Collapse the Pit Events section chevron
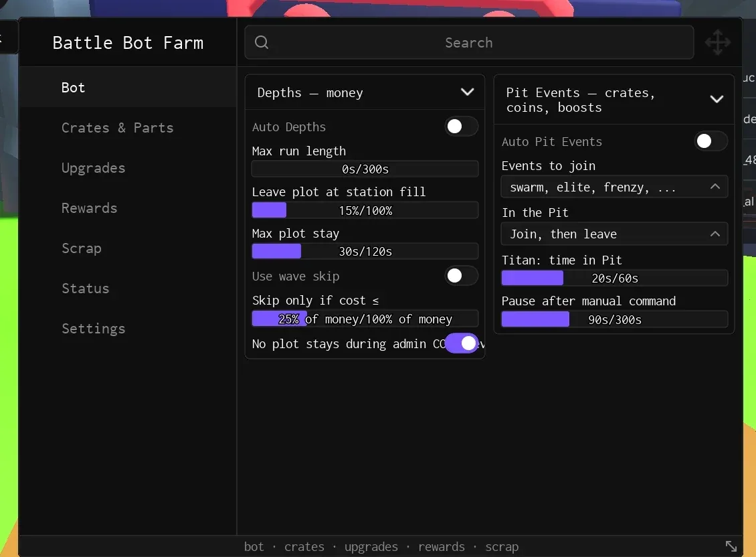This screenshot has height=557, width=756. (717, 100)
